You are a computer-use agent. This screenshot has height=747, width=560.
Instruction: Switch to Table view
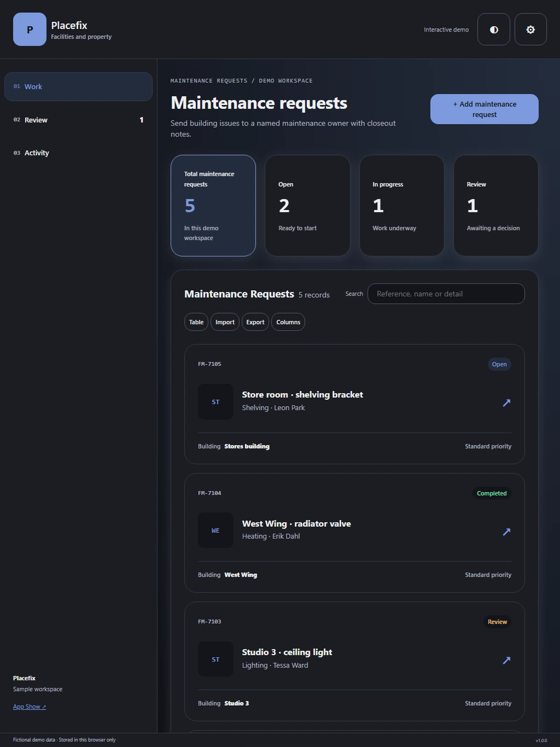click(196, 322)
